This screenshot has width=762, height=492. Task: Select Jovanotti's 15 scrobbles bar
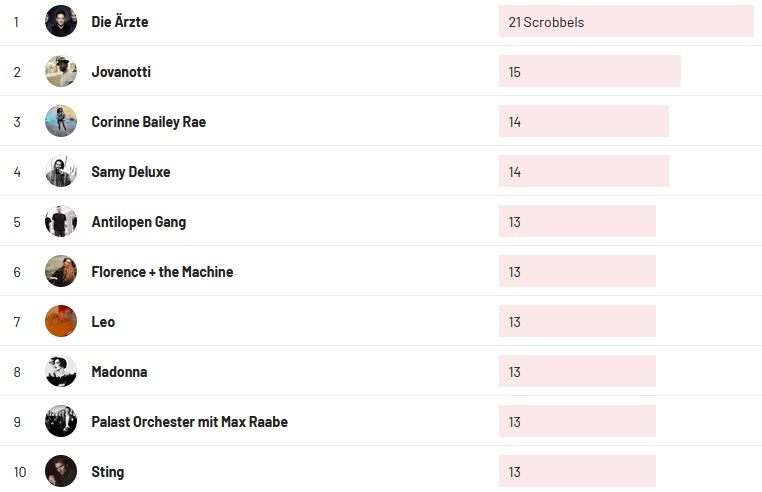[589, 72]
